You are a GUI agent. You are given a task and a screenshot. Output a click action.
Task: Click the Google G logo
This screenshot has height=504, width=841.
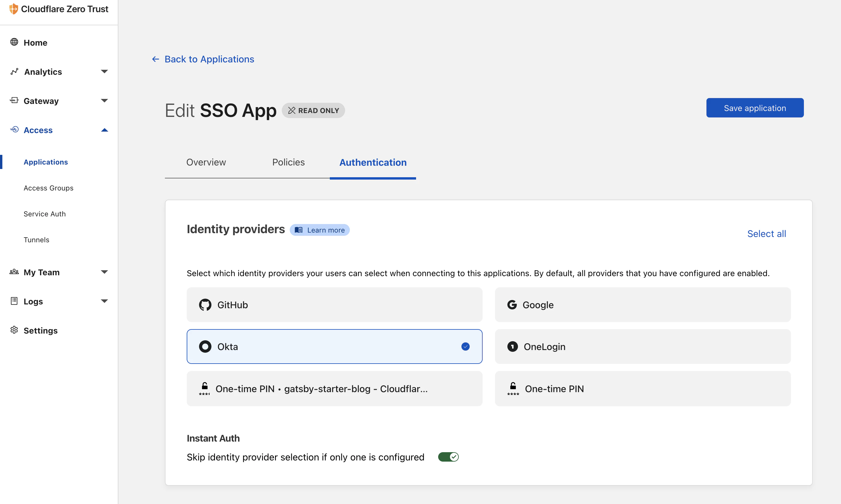coord(512,305)
